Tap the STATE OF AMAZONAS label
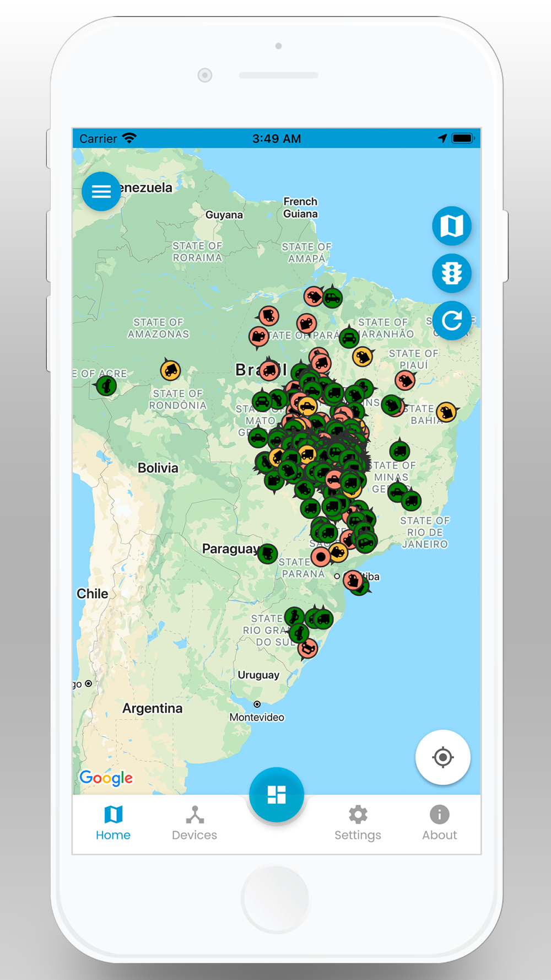Screen dimensions: 551x980 [x=159, y=328]
